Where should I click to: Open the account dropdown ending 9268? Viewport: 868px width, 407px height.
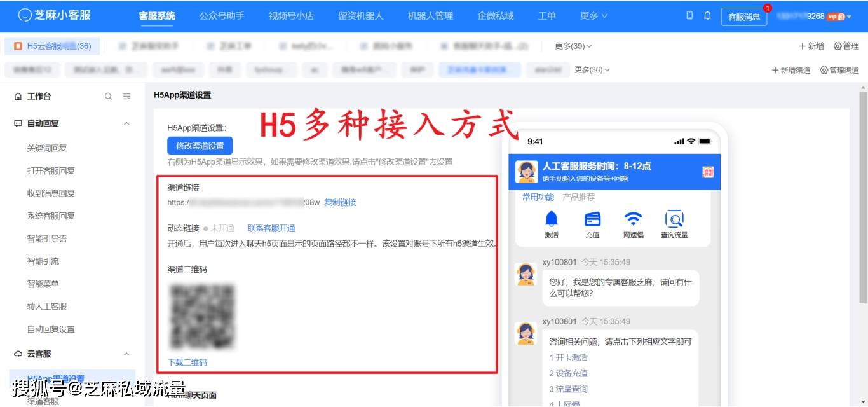click(x=814, y=17)
